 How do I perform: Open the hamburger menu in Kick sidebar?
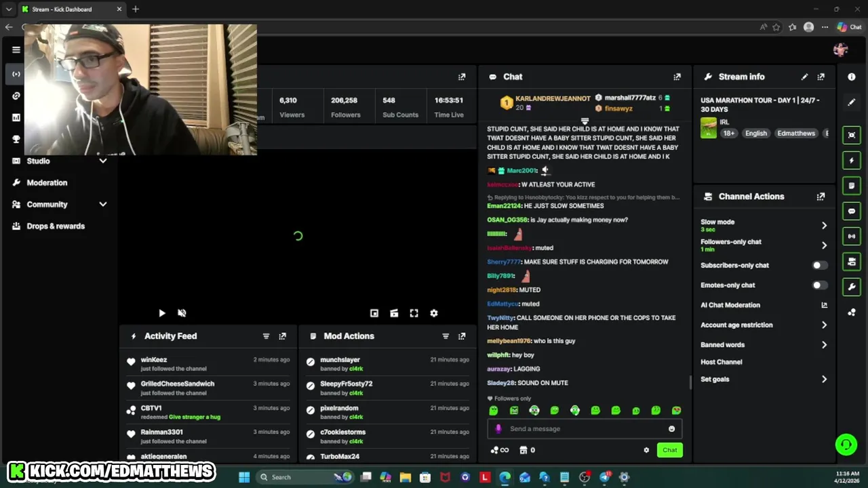pyautogui.click(x=16, y=49)
